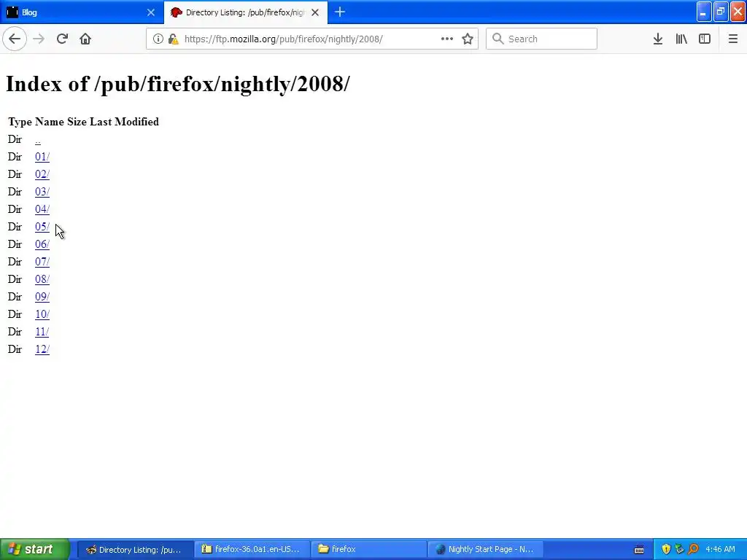The height and width of the screenshot is (560, 747).
Task: Focus the Search box
Action: 541,39
